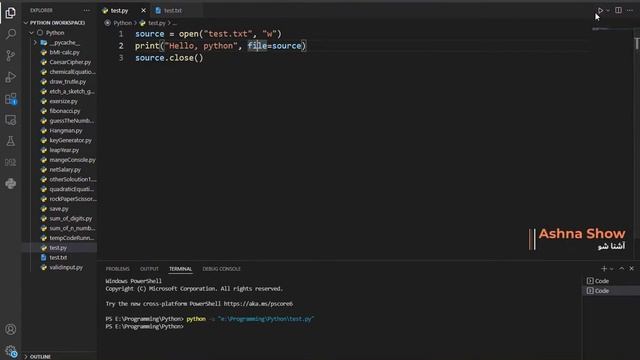Close the terminal panel
The image size is (640, 360).
click(631, 269)
